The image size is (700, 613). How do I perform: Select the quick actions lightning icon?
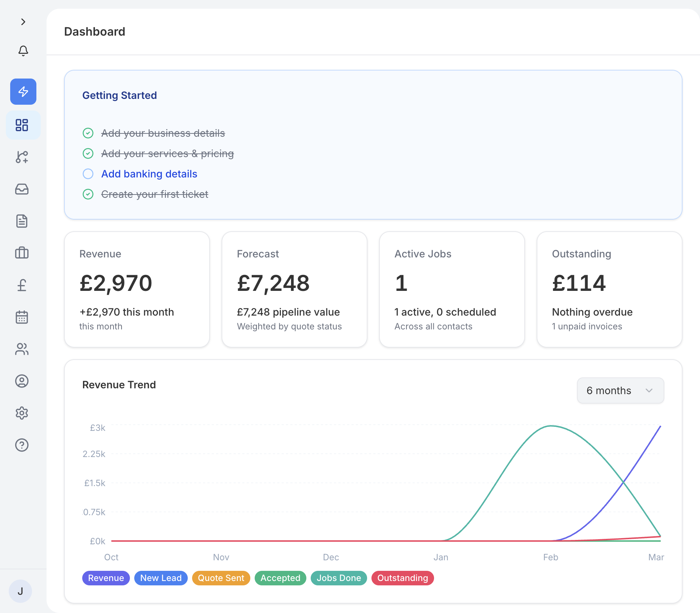click(x=23, y=92)
